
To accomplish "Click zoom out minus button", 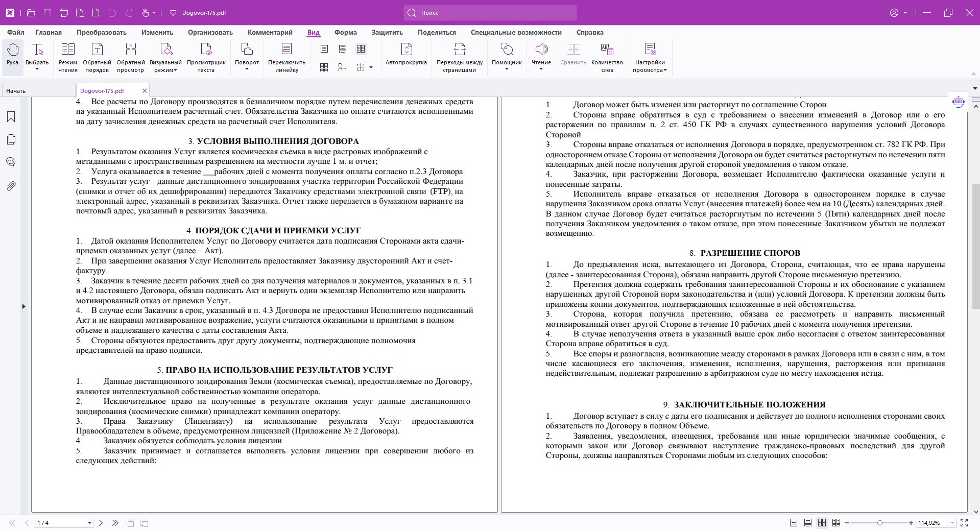I will pos(847,523).
